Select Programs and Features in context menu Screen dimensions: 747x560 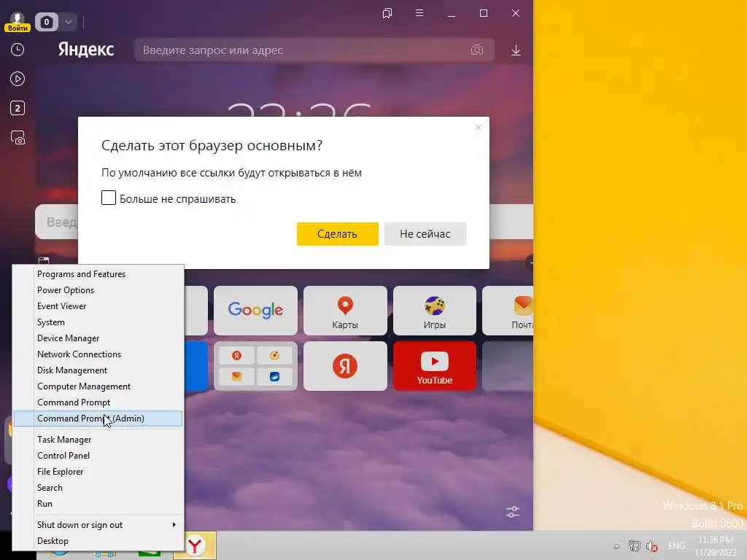(x=98, y=274)
